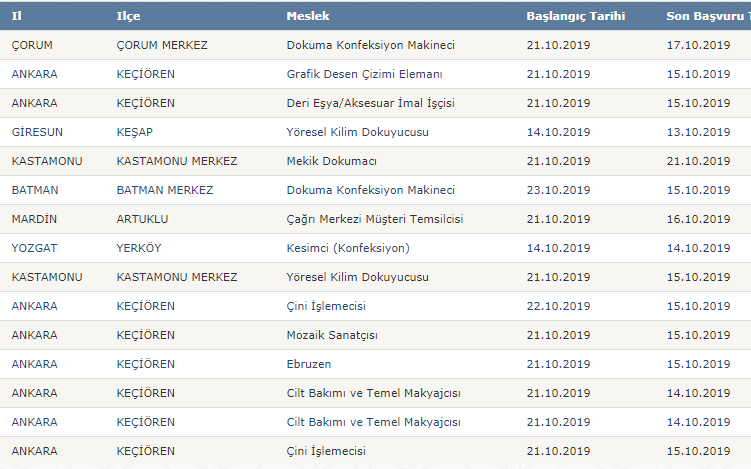Image resolution: width=751 pixels, height=469 pixels.
Task: Click KEŞAP district link
Action: [x=135, y=132]
